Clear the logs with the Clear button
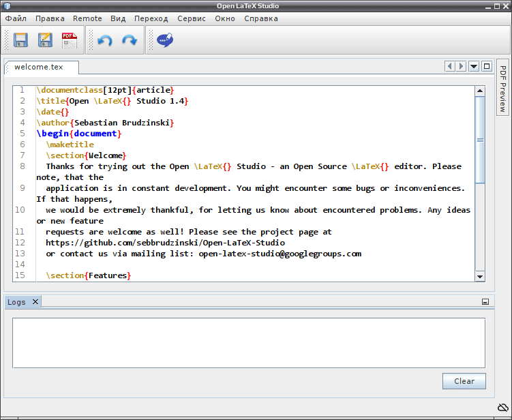The height and width of the screenshot is (420, 512). point(464,381)
